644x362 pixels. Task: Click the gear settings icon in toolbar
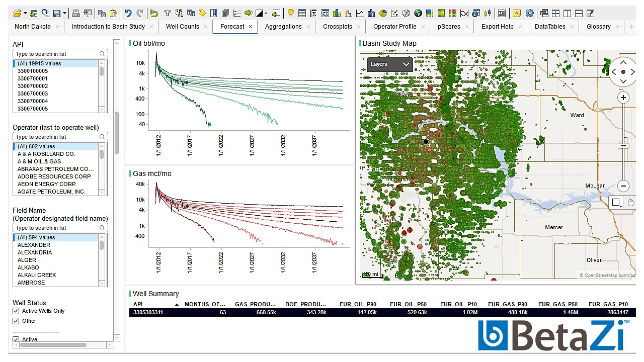click(530, 14)
